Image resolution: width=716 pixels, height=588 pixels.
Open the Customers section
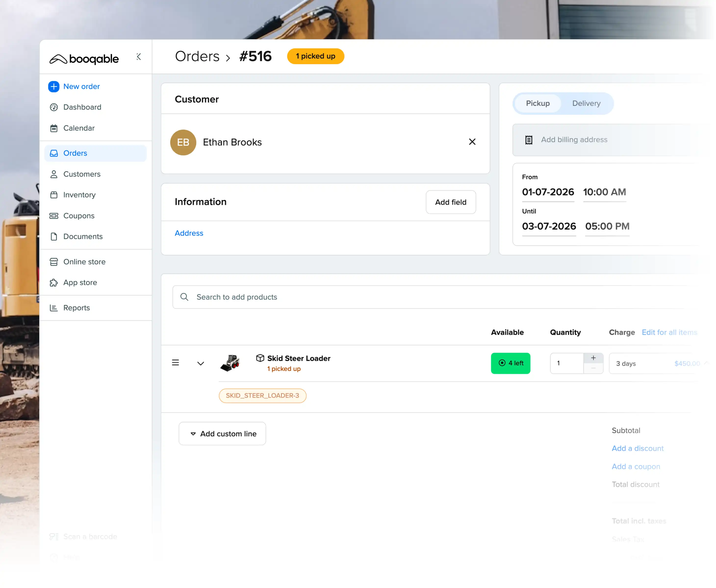point(82,174)
